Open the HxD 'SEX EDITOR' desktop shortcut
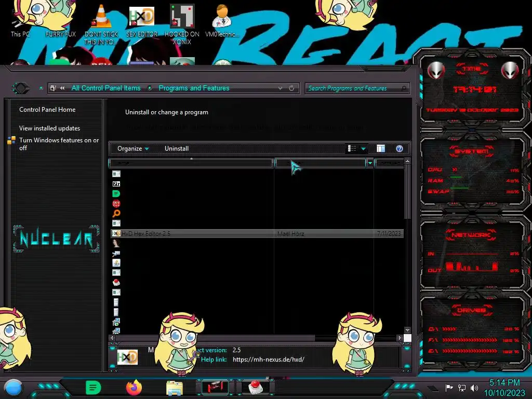The width and height of the screenshot is (532, 399). tap(142, 22)
